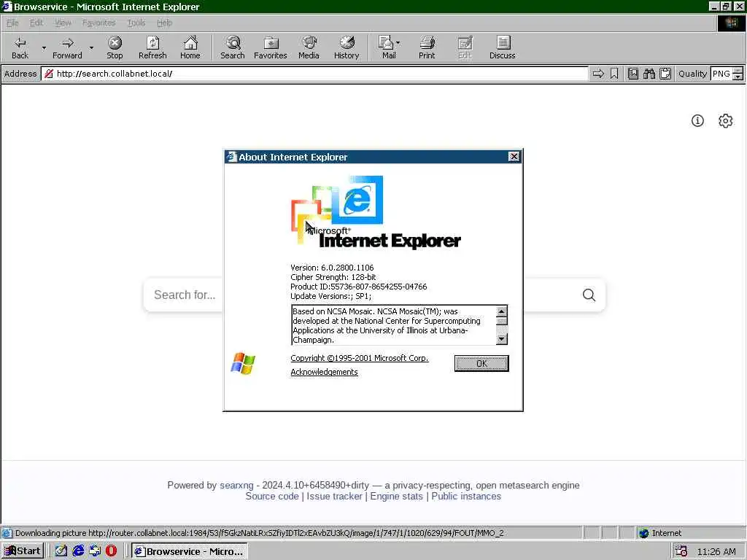
Task: Click the Stop toolbar button
Action: point(115,47)
